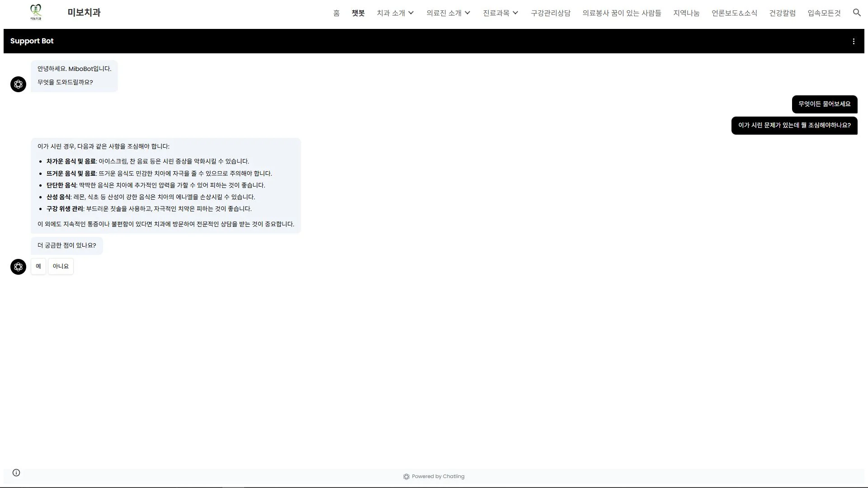The image size is (868, 488).
Task: Go to the 홈 menu item
Action: (x=336, y=13)
